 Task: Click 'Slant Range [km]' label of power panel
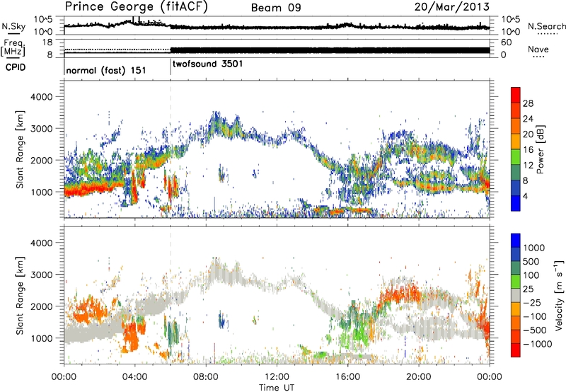(x=20, y=149)
